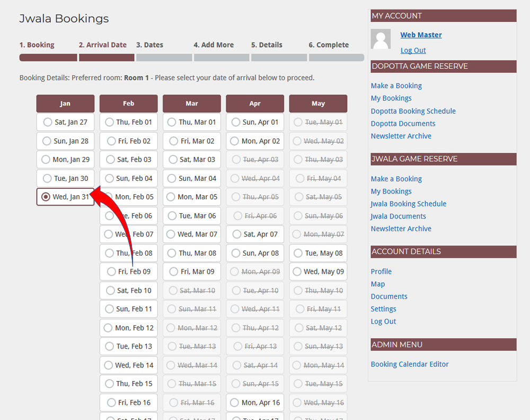Click the May month header
Screen dimensions: 530x420
click(318, 103)
